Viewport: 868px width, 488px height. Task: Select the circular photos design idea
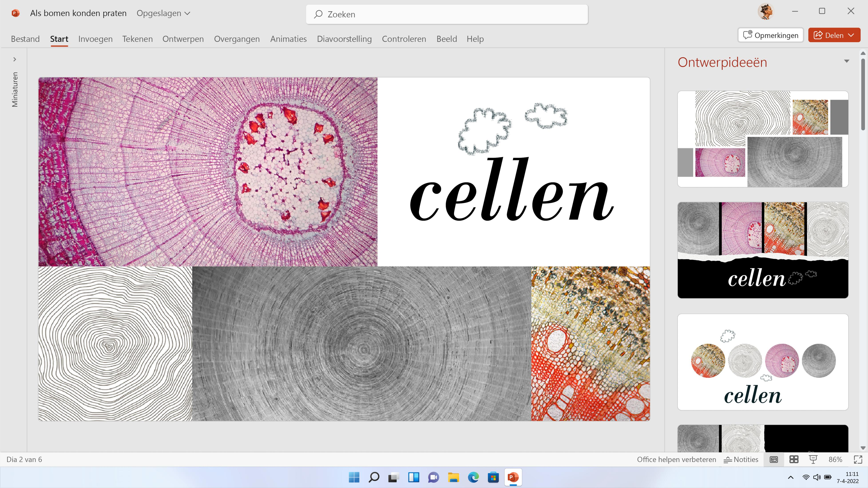coord(763,362)
